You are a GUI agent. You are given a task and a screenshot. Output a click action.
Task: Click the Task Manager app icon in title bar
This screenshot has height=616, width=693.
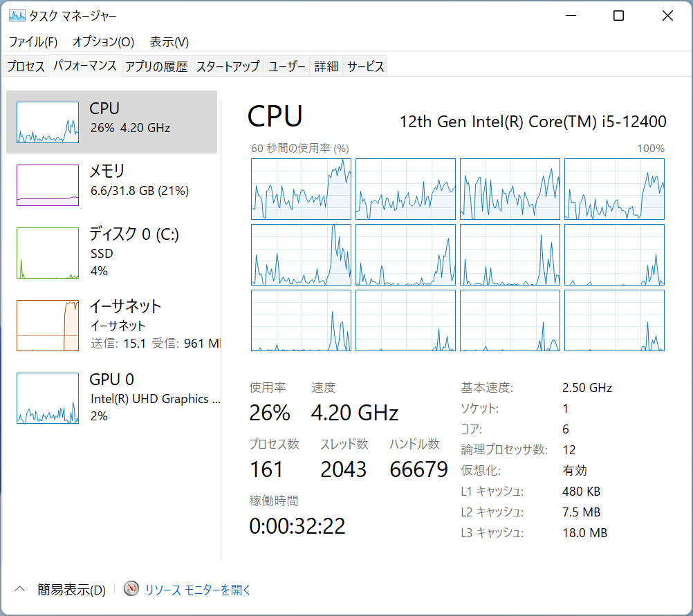(x=17, y=16)
